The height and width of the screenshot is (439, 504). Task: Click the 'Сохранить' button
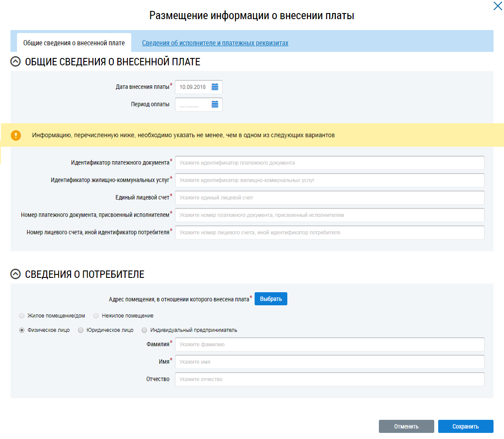click(x=465, y=426)
